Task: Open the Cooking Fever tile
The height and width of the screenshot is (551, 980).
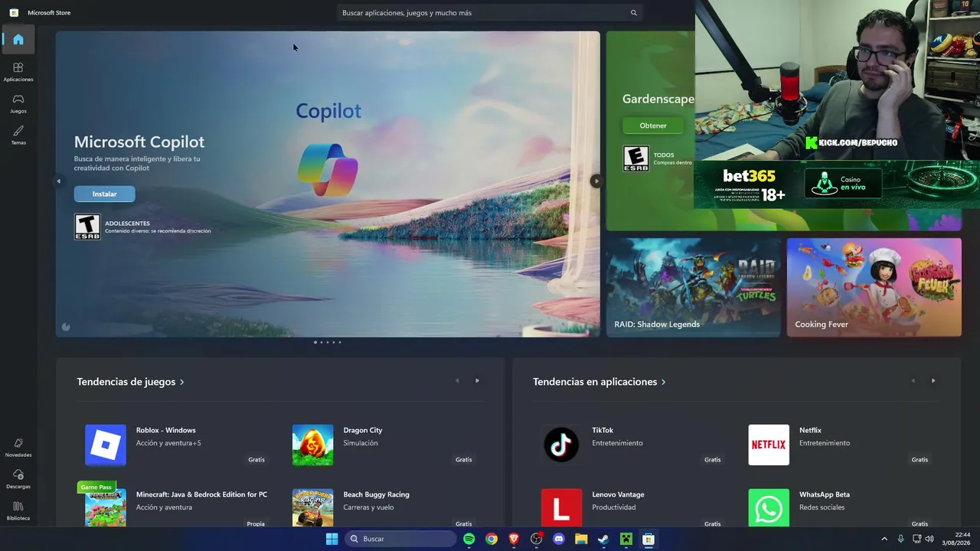Action: point(874,287)
